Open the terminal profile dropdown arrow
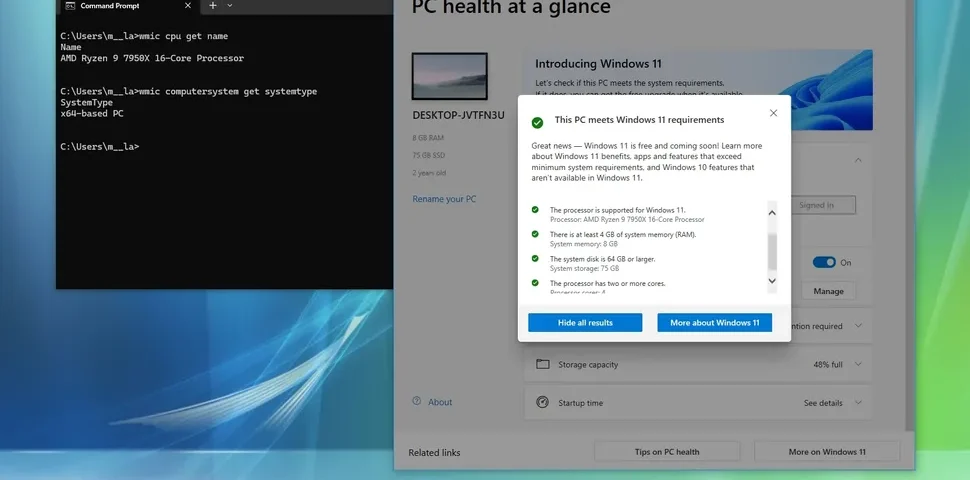This screenshot has height=480, width=970. click(x=230, y=5)
